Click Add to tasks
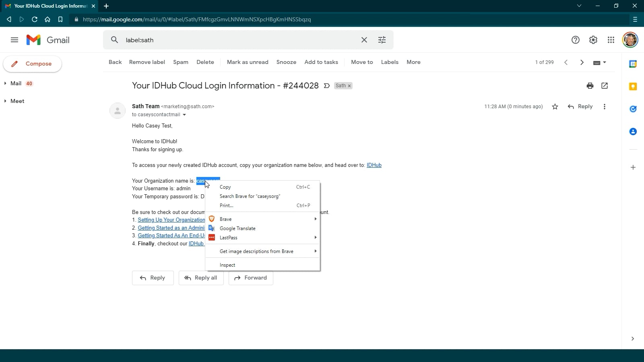Screen dimensions: 644x362 (x=321, y=62)
